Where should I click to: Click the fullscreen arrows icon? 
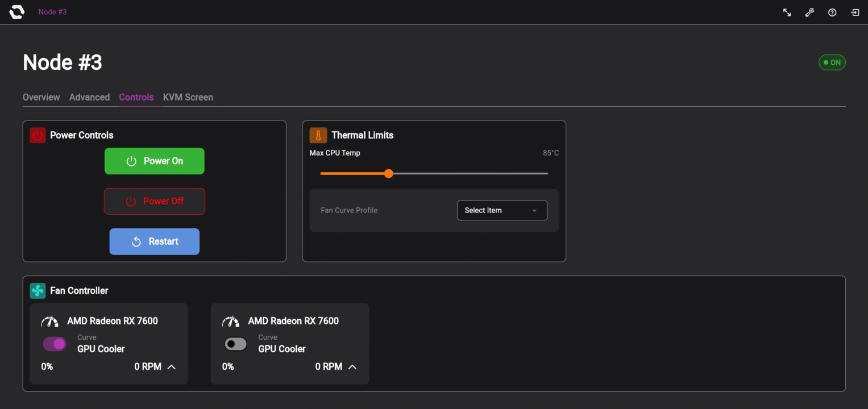pyautogui.click(x=786, y=12)
